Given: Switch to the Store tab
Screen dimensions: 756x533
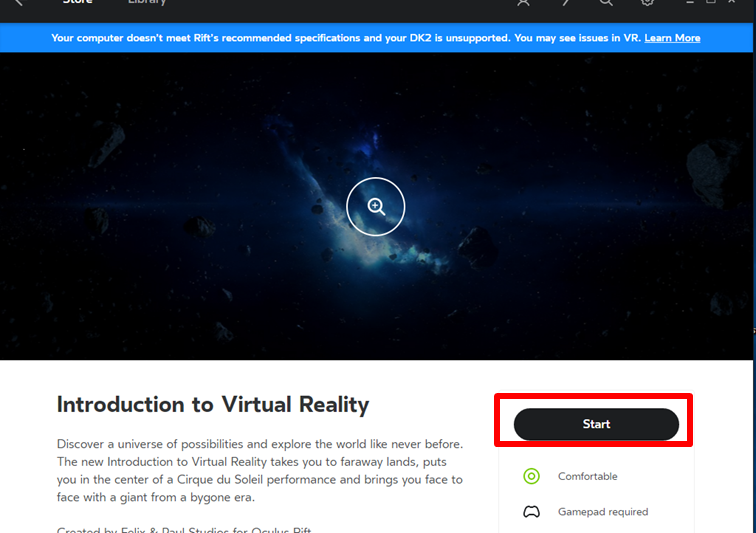Looking at the screenshot, I should [77, 3].
